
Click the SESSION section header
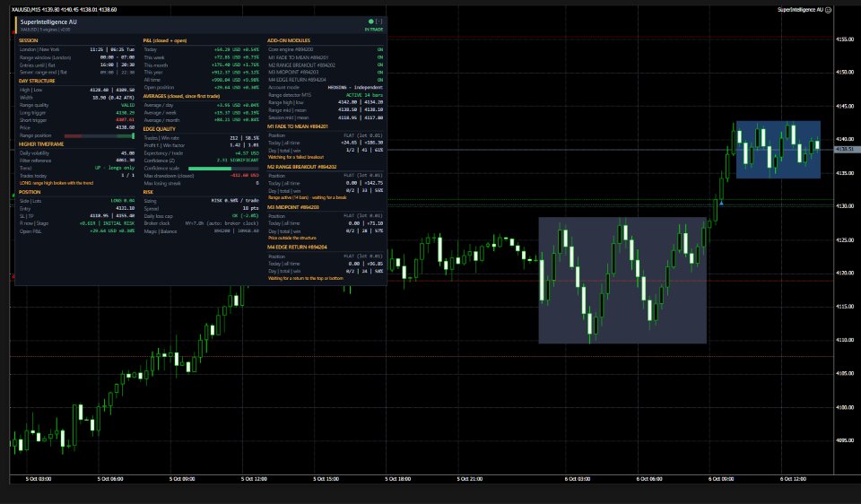pyautogui.click(x=29, y=40)
